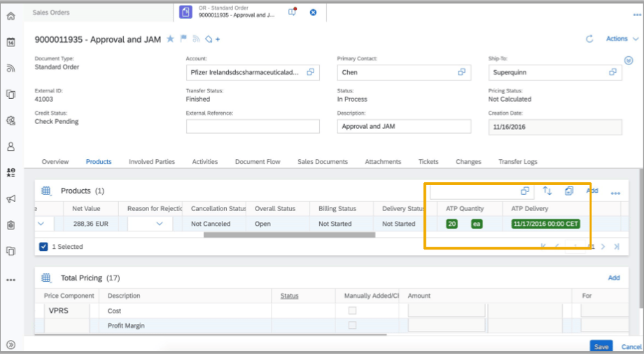Open the Involved Parties tab

click(152, 162)
